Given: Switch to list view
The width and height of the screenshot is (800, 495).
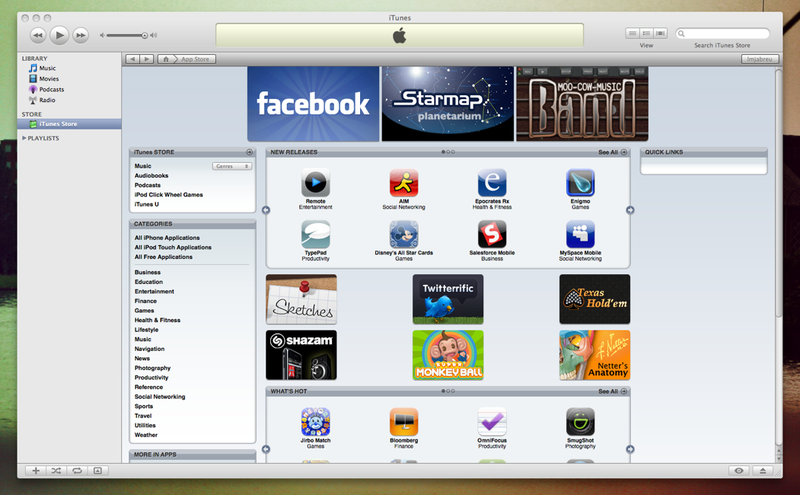Looking at the screenshot, I should coord(633,33).
